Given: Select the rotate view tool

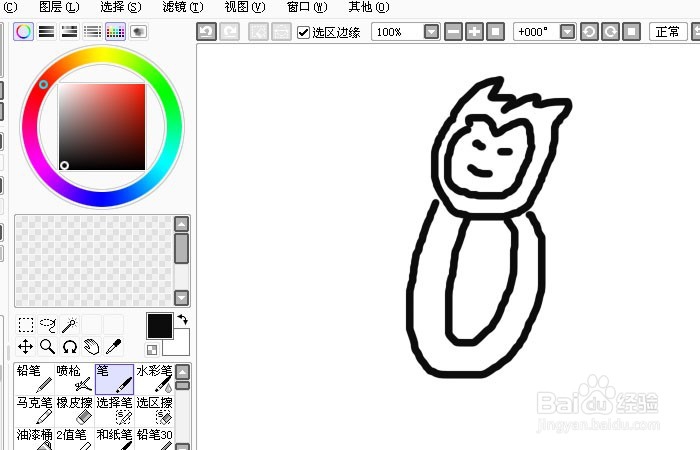Looking at the screenshot, I should [x=69, y=346].
